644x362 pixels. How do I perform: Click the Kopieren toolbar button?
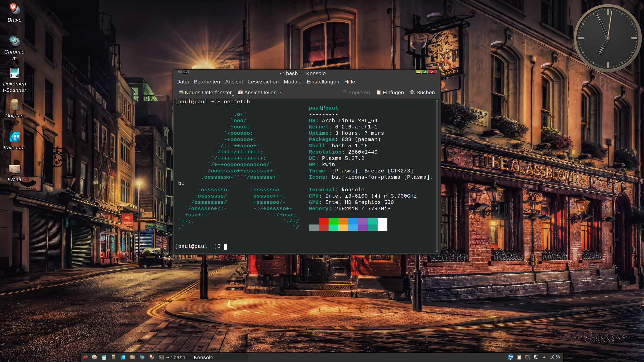coord(356,93)
